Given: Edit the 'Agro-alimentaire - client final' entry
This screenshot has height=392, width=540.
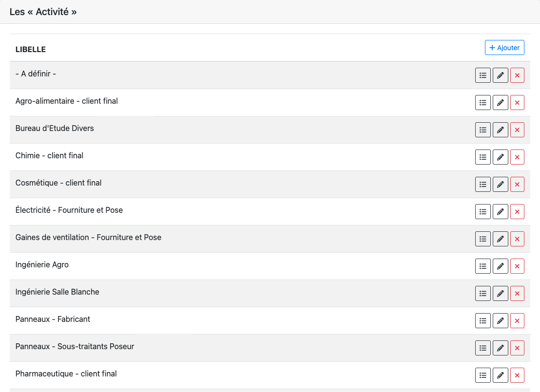Looking at the screenshot, I should [x=500, y=103].
